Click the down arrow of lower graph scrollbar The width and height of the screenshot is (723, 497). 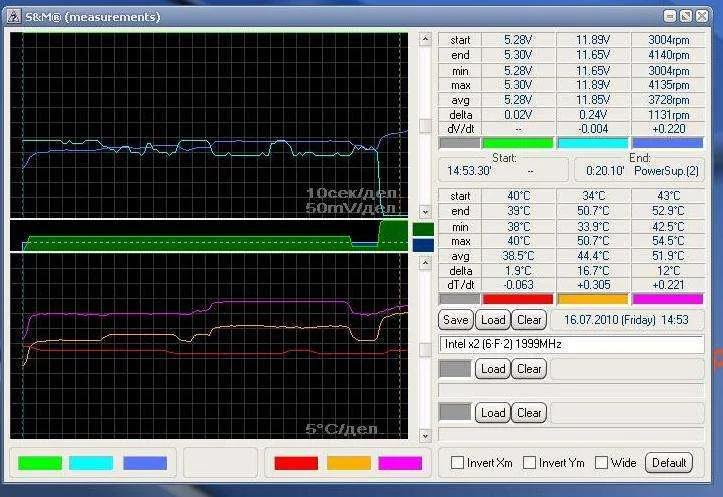tap(425, 434)
